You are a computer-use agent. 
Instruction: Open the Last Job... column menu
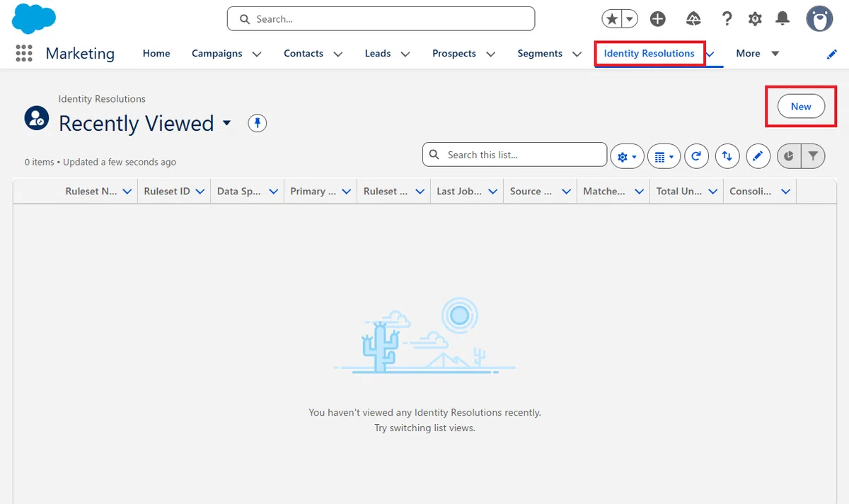[x=493, y=192]
